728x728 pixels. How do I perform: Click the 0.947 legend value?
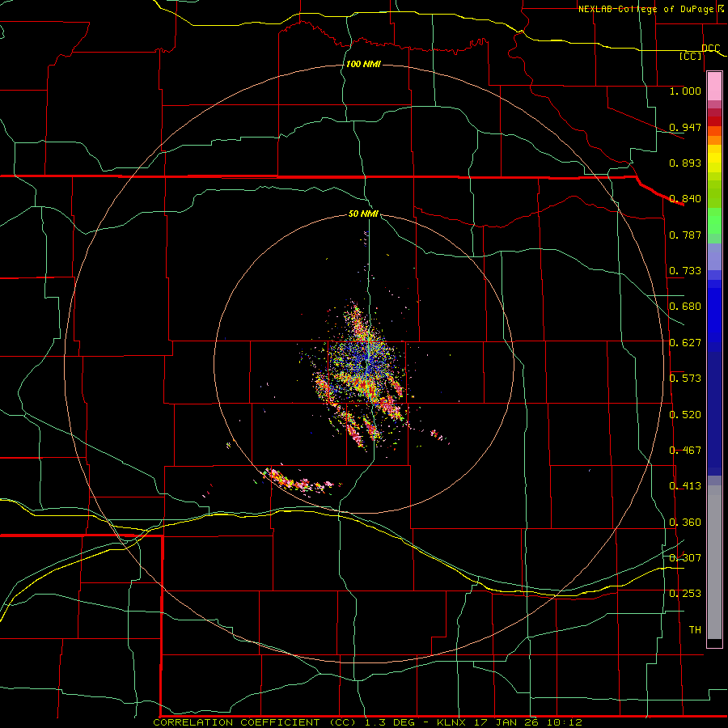(x=685, y=127)
